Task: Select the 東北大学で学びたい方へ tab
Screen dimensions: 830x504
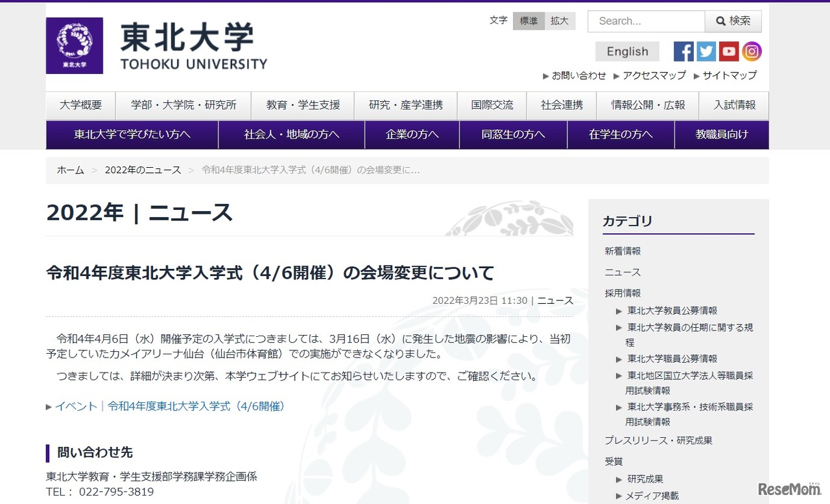Action: coord(132,135)
